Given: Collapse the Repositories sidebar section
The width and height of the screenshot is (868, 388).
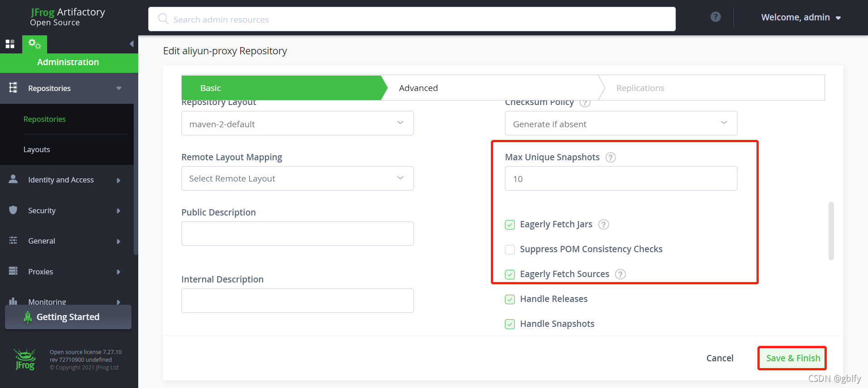Looking at the screenshot, I should click(119, 88).
